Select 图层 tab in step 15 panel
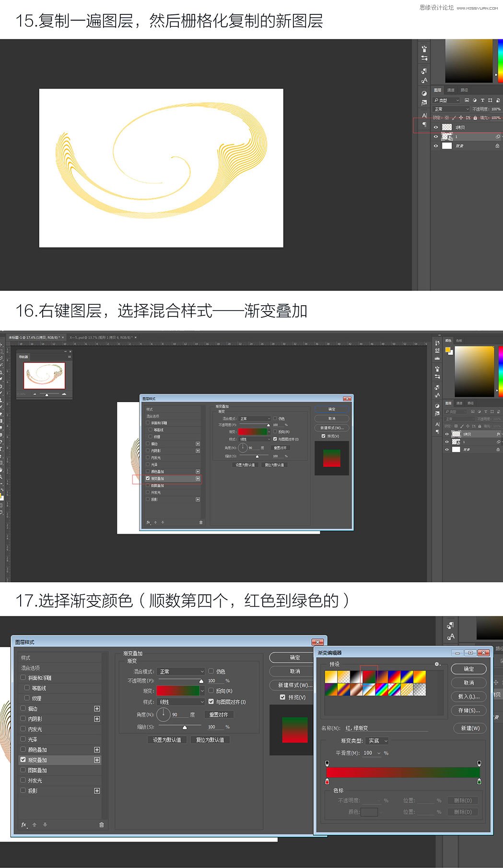Image resolution: width=503 pixels, height=868 pixels. pos(437,90)
